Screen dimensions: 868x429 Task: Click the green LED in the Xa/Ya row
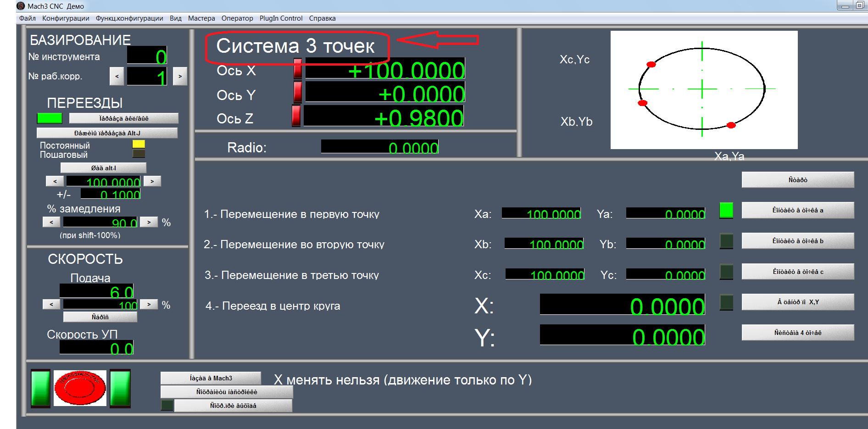coord(726,211)
